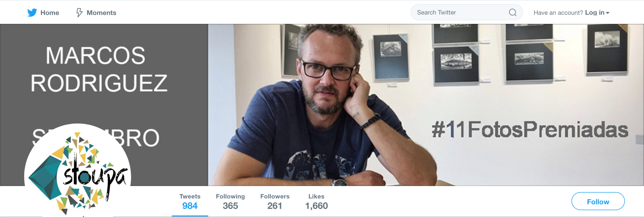
Task: Click the magnifying glass search icon
Action: click(x=513, y=12)
